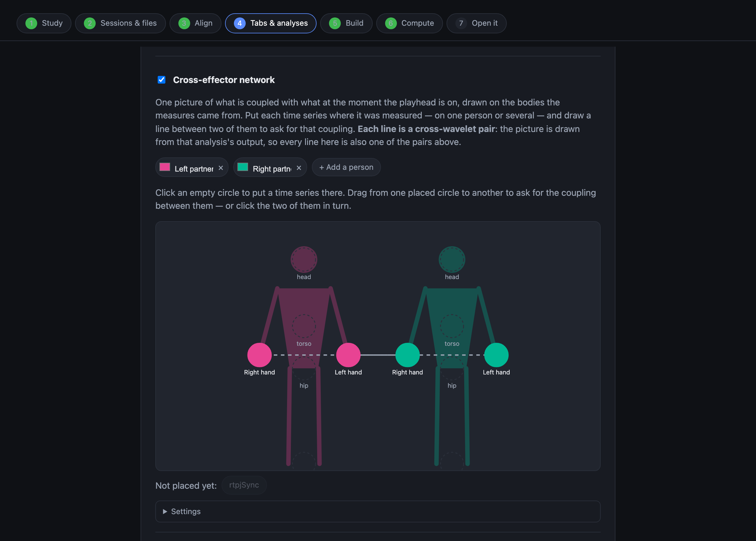The image size is (756, 541).
Task: Go to the Compute step
Action: pyautogui.click(x=409, y=23)
